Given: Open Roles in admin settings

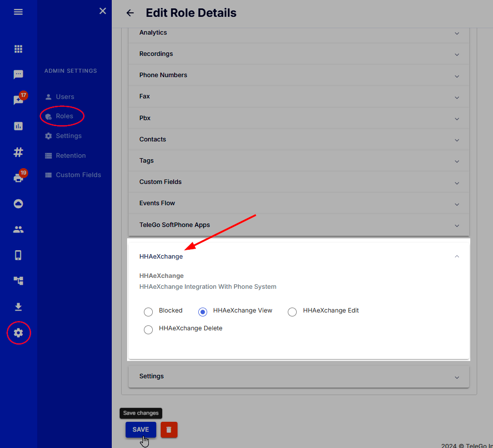Looking at the screenshot, I should point(64,116).
